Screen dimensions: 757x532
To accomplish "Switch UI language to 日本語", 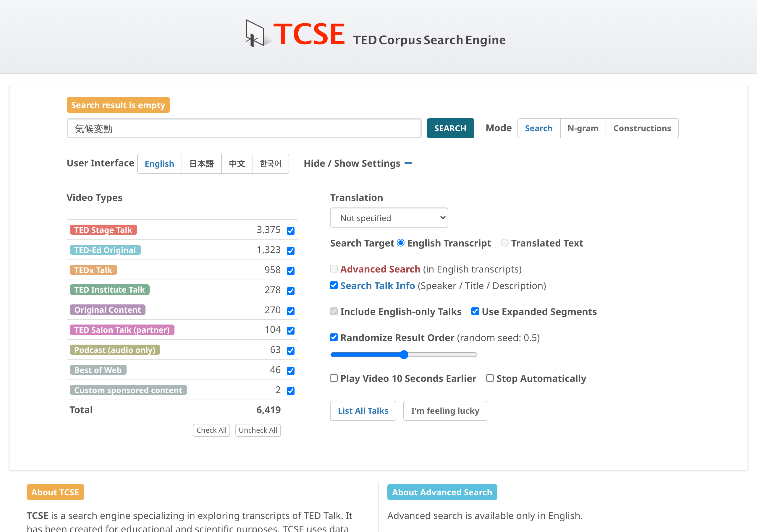I will click(x=201, y=163).
